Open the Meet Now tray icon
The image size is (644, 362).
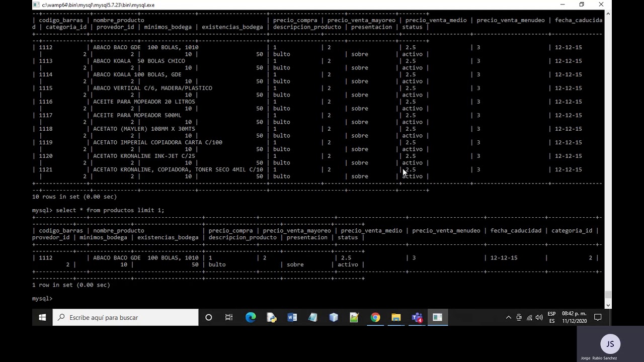[x=519, y=317]
